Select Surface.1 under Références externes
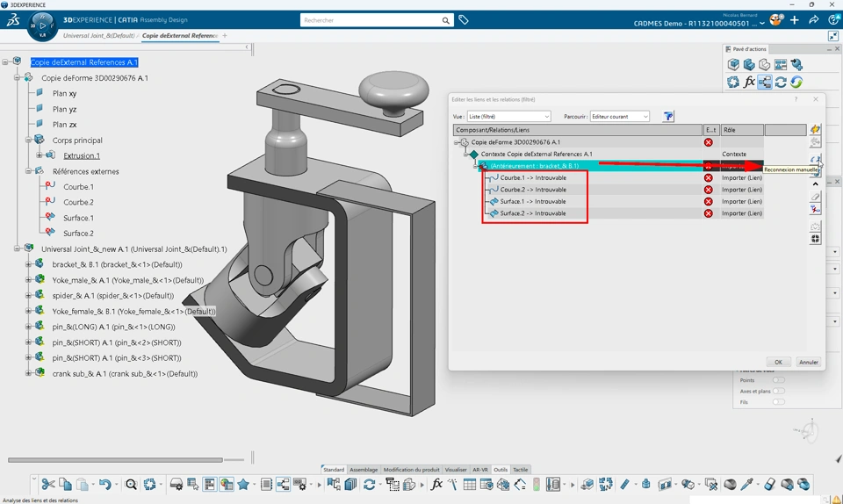Viewport: 843px width, 504px height. [78, 218]
